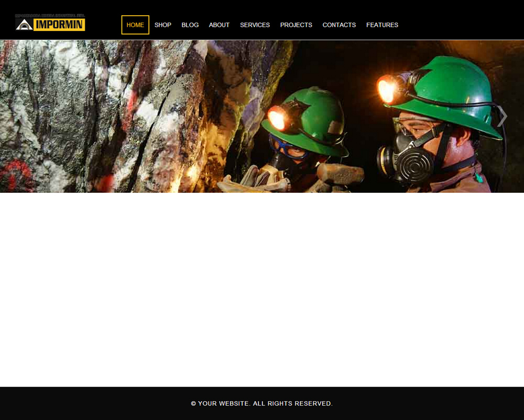The image size is (524, 420).
Task: Select the Features menu item
Action: tap(382, 25)
